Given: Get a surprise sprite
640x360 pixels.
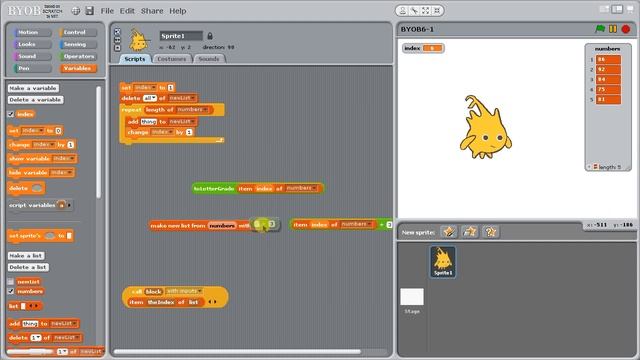Looking at the screenshot, I should (490, 232).
